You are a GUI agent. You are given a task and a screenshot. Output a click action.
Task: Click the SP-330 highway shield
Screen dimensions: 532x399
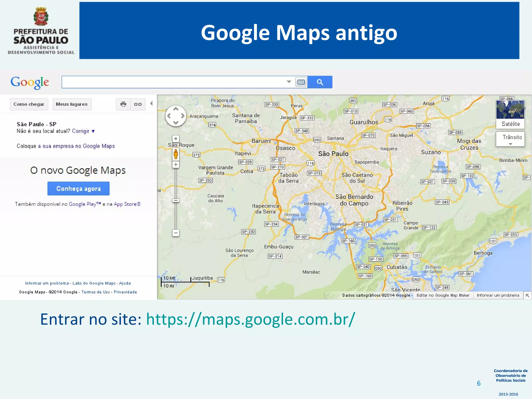(272, 104)
